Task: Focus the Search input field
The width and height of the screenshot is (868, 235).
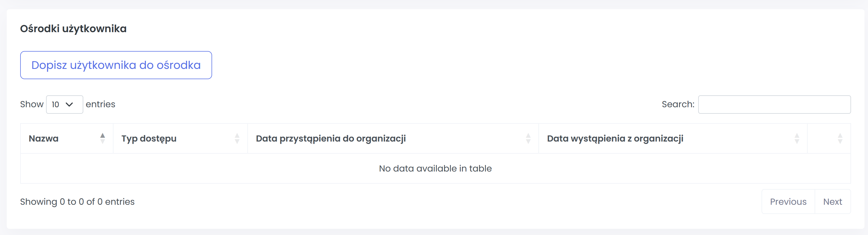Action: pyautogui.click(x=774, y=105)
